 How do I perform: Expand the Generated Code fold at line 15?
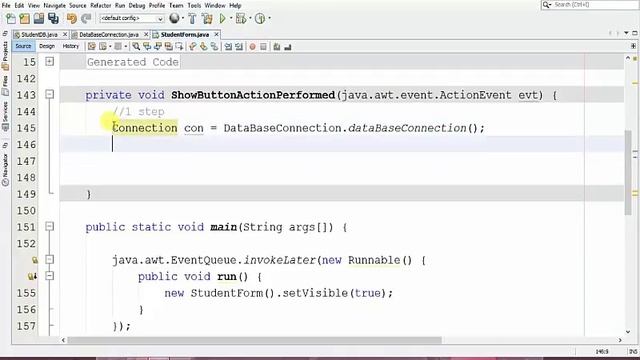[49, 62]
